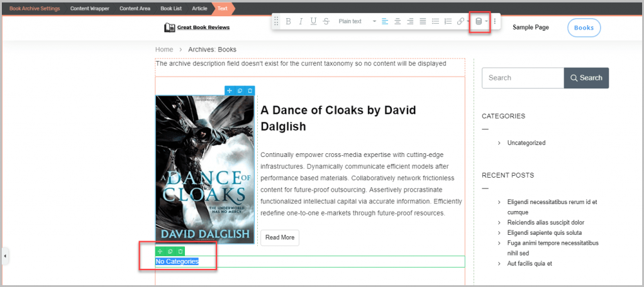
Task: Apply underline formatting
Action: 313,21
